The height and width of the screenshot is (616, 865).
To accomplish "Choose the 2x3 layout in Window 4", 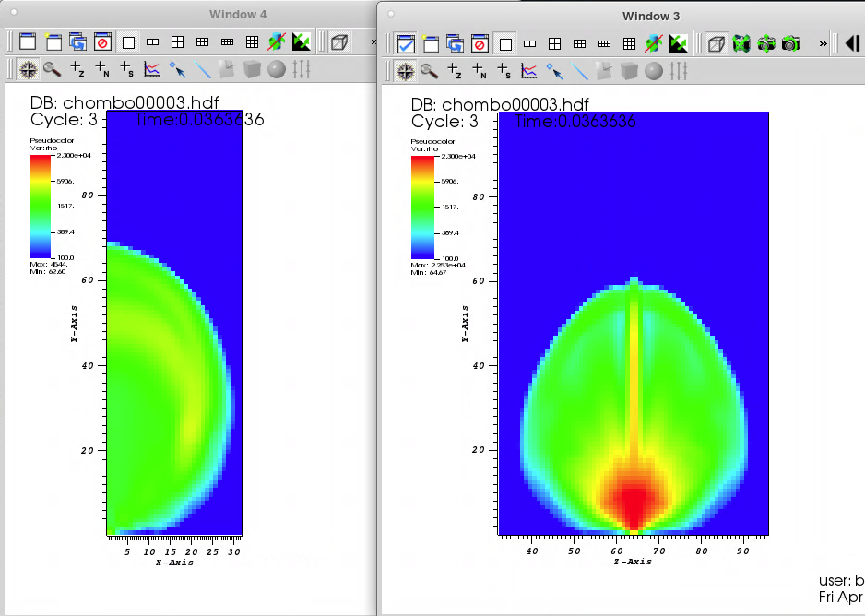I will 203,41.
